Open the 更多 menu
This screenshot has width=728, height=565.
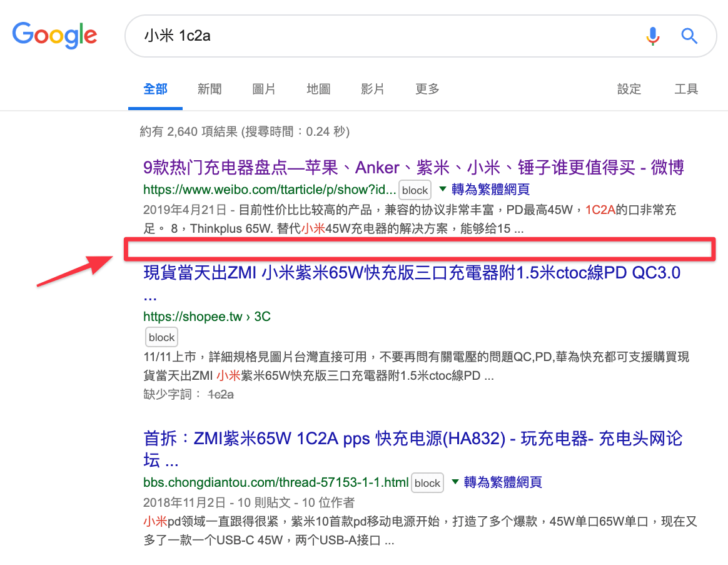coord(427,89)
